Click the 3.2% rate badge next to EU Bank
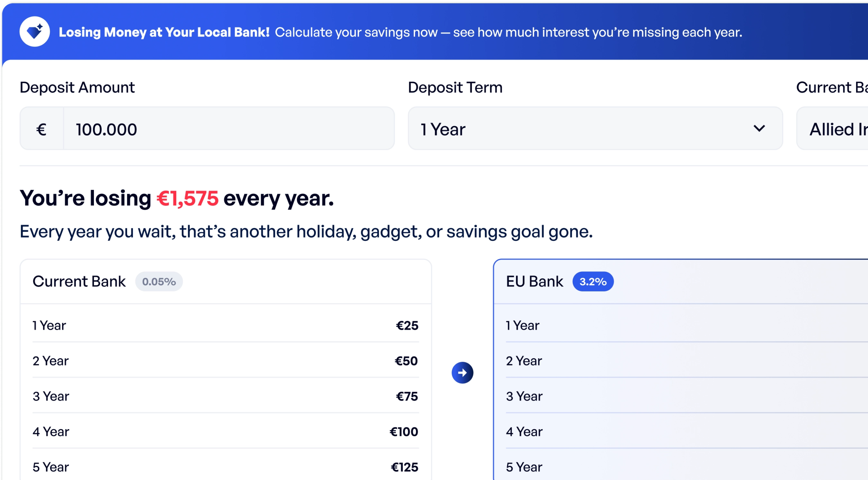868x480 pixels. [594, 281]
